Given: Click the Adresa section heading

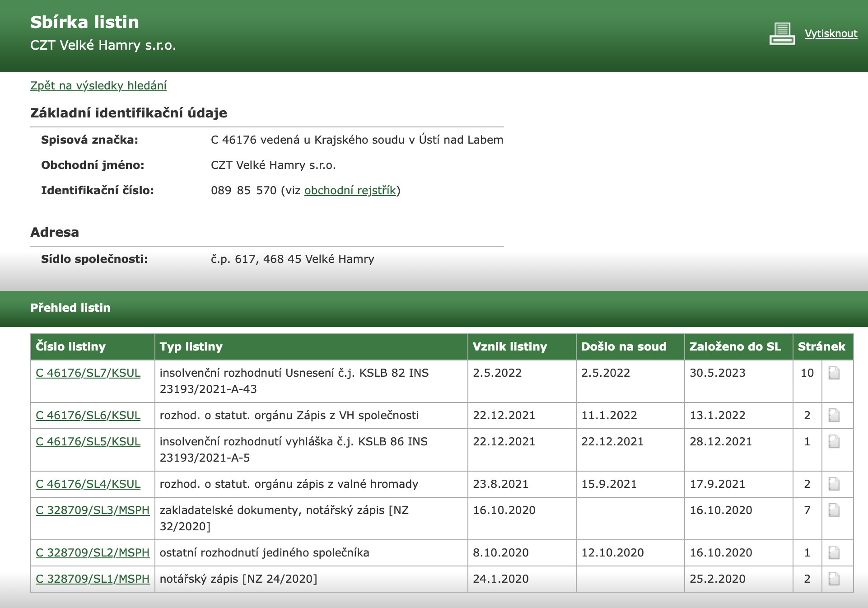Looking at the screenshot, I should [x=55, y=232].
